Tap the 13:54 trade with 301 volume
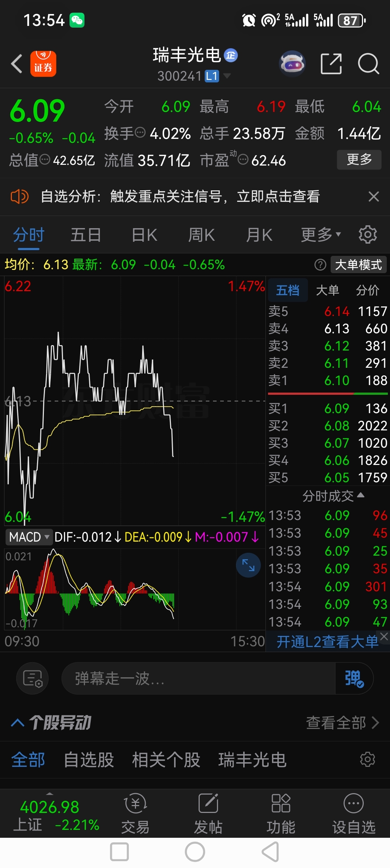This screenshot has height=868, width=390. [328, 587]
